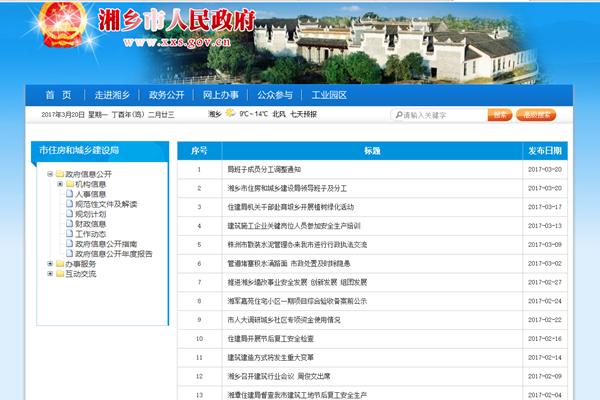This screenshot has height=400, width=600.
Task: Click the page icon beside 规范性文件及解读
Action: 69,204
